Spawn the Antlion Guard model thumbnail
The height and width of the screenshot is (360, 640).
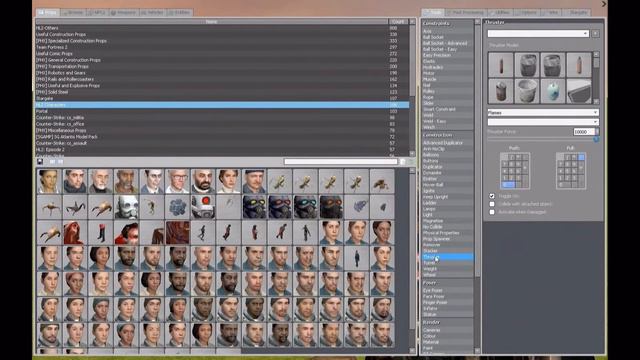pyautogui.click(x=382, y=182)
